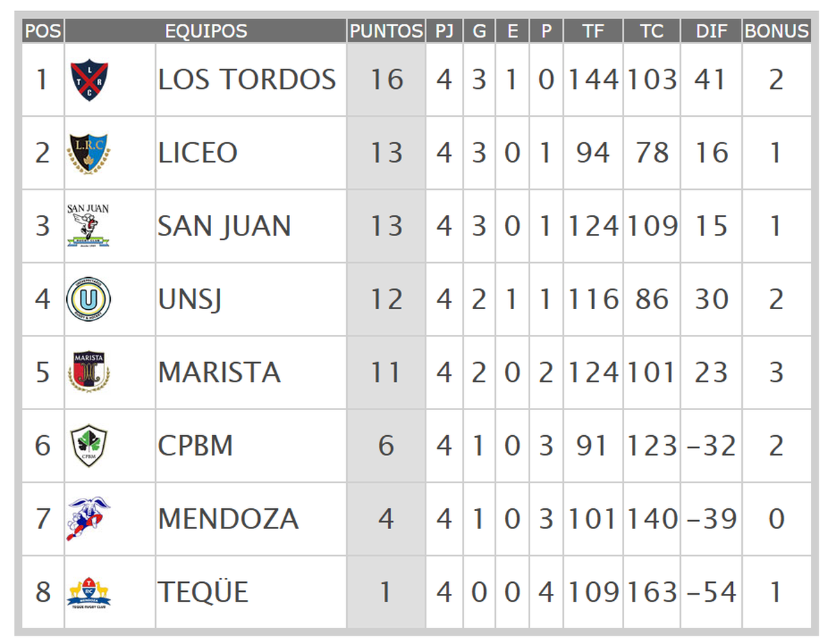Image resolution: width=836 pixels, height=644 pixels.
Task: Select the PUNTOS column header
Action: (386, 31)
